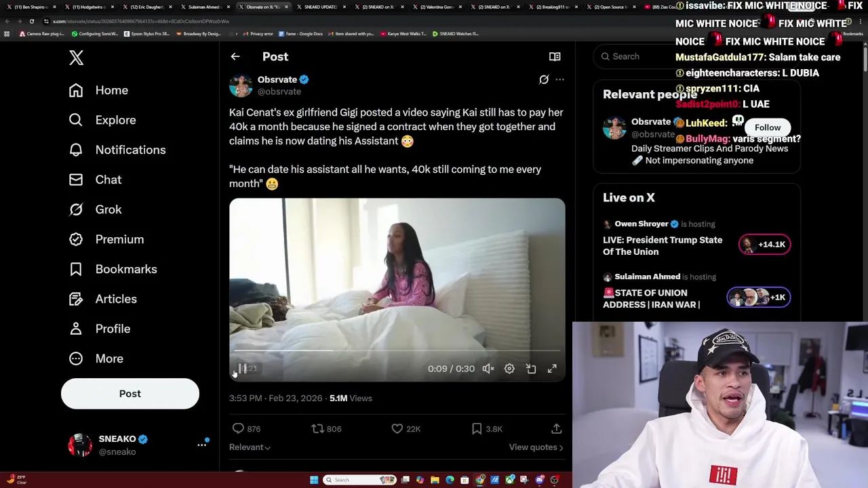
Task: Open the Obsrvate display name link
Action: point(277,79)
